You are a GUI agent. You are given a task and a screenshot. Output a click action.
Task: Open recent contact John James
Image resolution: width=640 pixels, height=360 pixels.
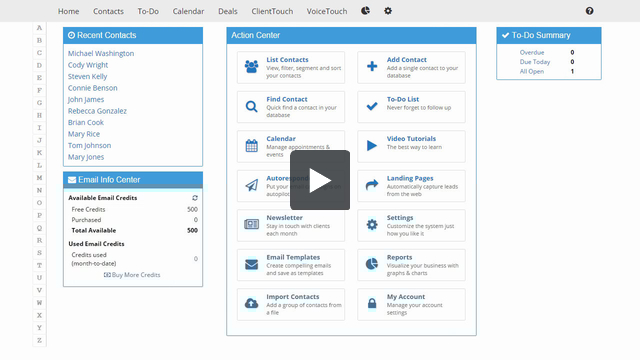pyautogui.click(x=86, y=99)
